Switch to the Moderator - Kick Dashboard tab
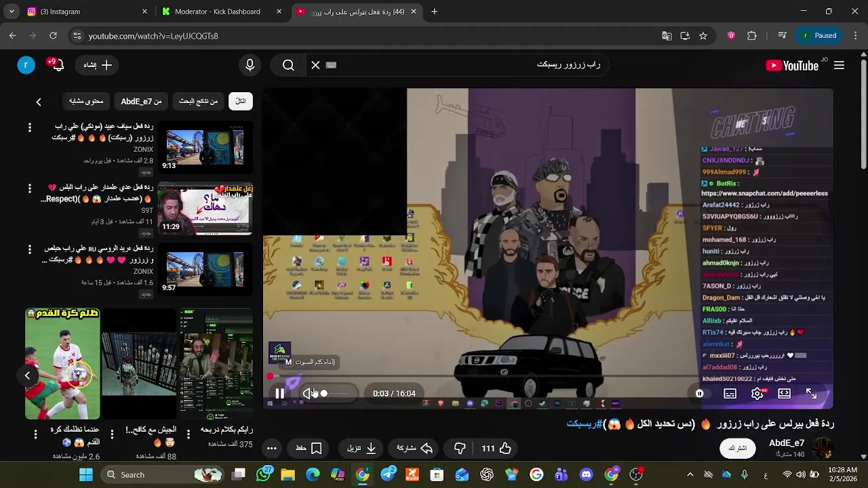 (222, 12)
